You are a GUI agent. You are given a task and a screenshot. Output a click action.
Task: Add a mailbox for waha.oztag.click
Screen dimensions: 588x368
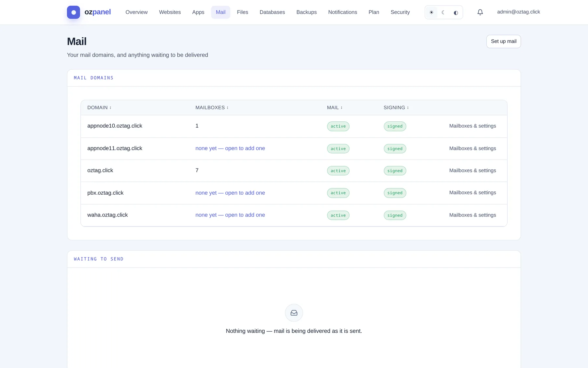click(x=230, y=215)
